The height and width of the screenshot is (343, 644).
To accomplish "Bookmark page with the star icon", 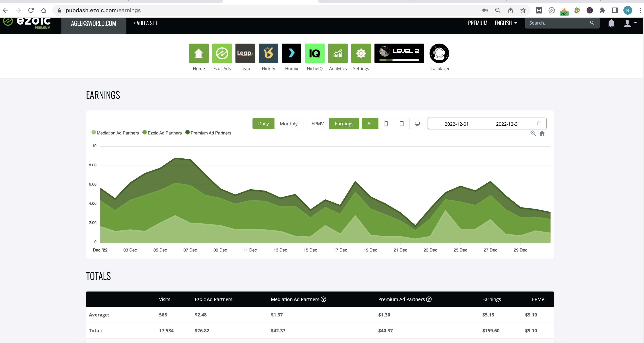I will point(523,10).
